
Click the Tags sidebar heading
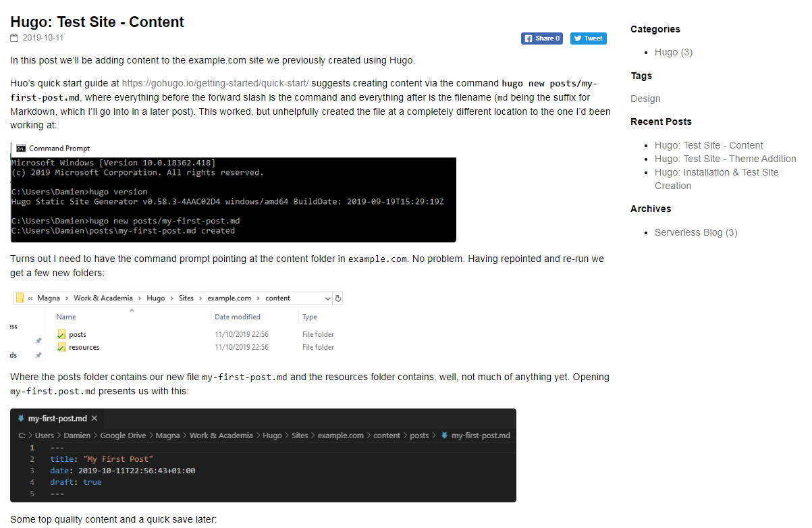point(641,76)
